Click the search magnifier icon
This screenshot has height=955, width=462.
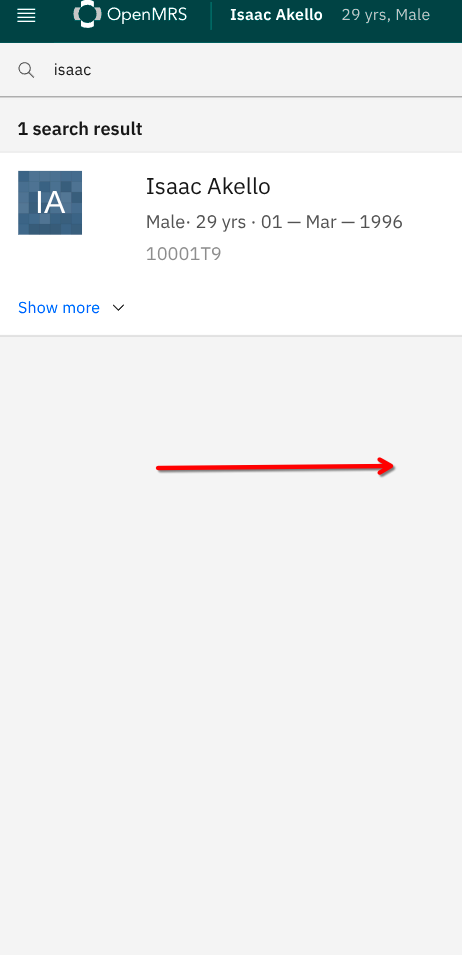26,70
